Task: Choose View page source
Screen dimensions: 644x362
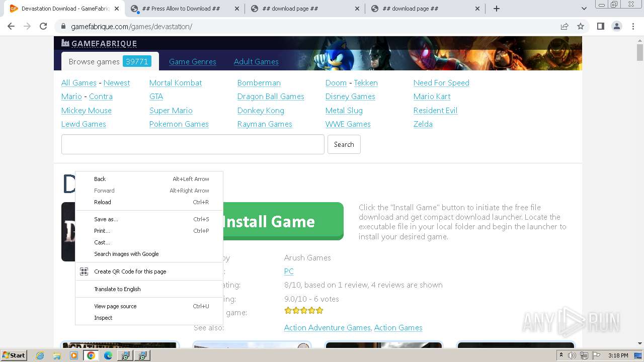Action: (x=149, y=306)
